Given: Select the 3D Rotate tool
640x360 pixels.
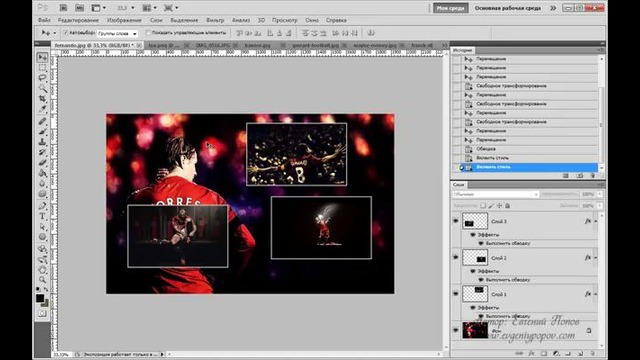Looking at the screenshot, I should coord(42,249).
